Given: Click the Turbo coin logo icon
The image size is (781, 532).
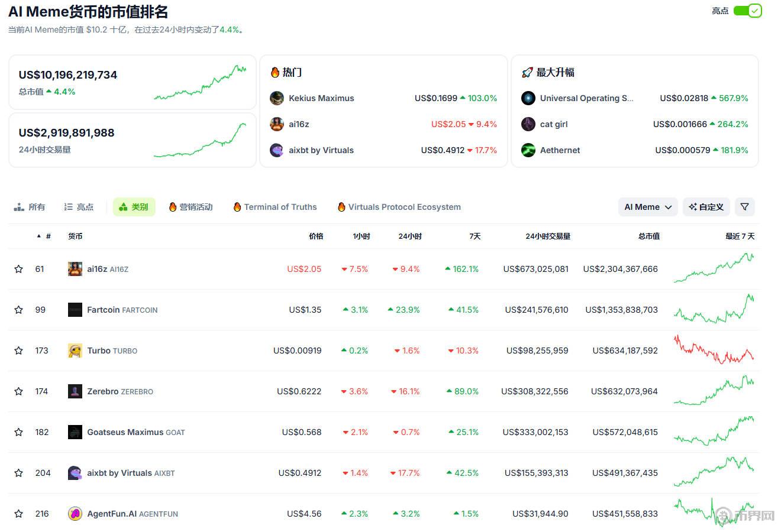Looking at the screenshot, I should coord(75,351).
